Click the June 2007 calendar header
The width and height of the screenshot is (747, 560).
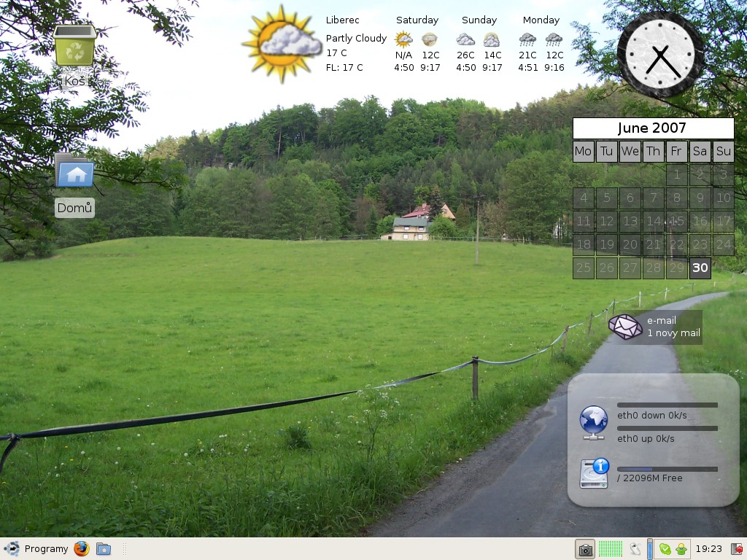tap(652, 128)
